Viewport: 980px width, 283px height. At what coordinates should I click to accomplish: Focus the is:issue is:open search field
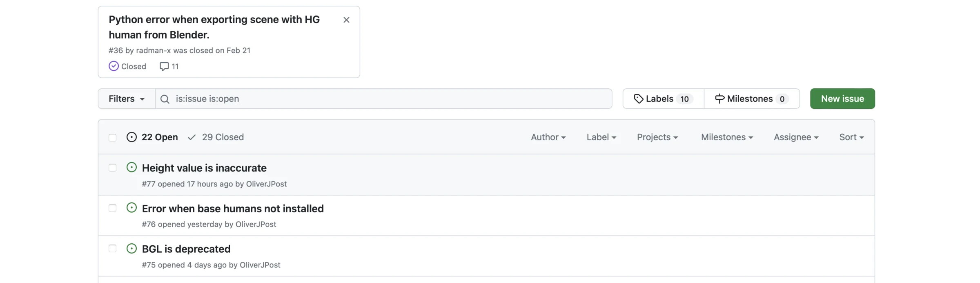click(x=383, y=99)
